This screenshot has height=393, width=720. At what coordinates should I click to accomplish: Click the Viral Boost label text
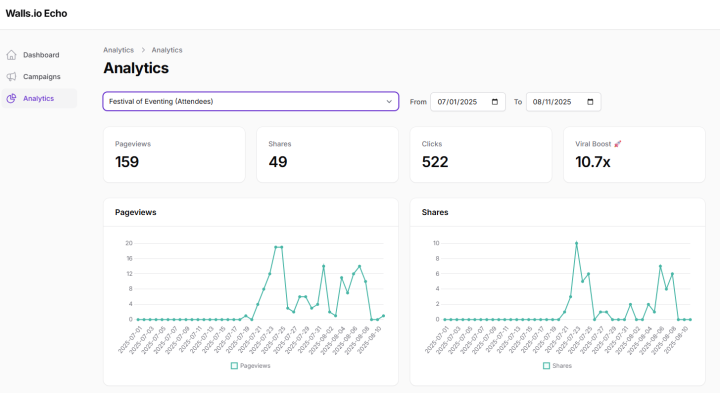pyautogui.click(x=593, y=144)
